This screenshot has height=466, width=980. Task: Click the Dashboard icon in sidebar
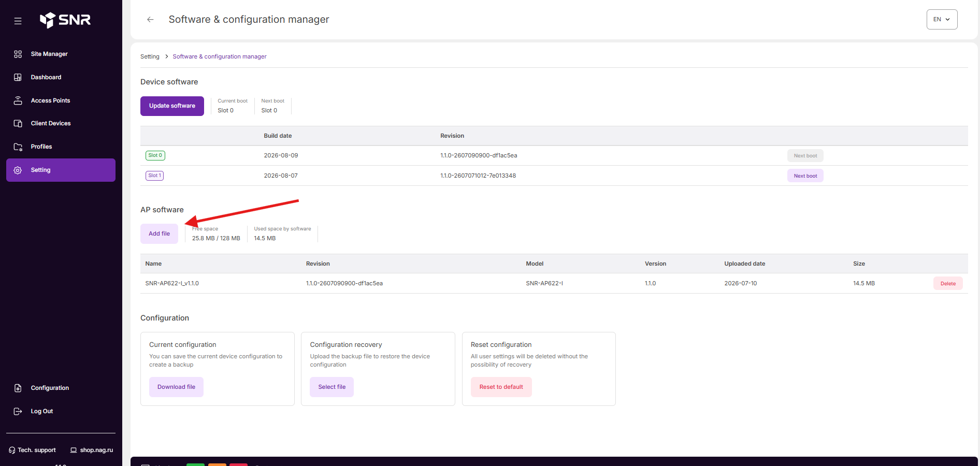(x=18, y=77)
